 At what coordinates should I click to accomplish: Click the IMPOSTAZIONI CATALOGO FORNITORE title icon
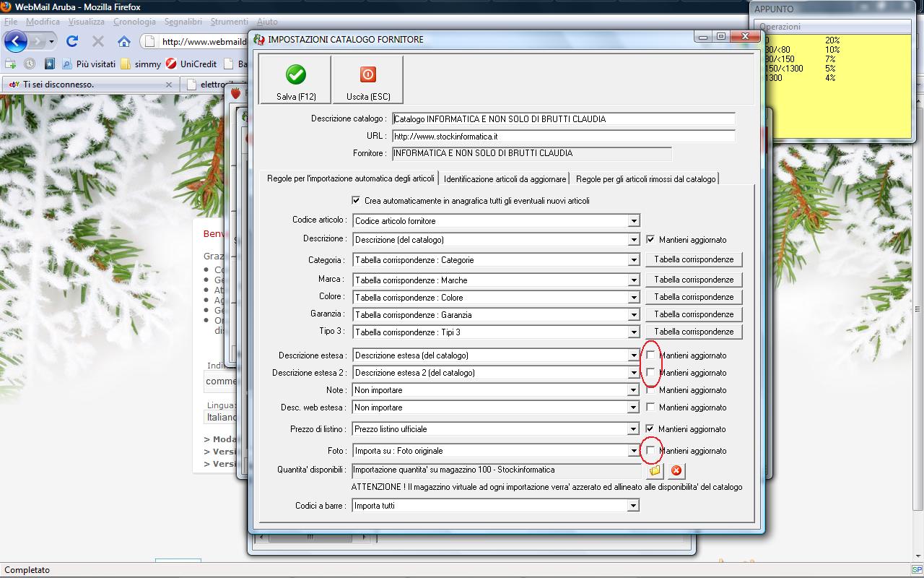click(259, 39)
